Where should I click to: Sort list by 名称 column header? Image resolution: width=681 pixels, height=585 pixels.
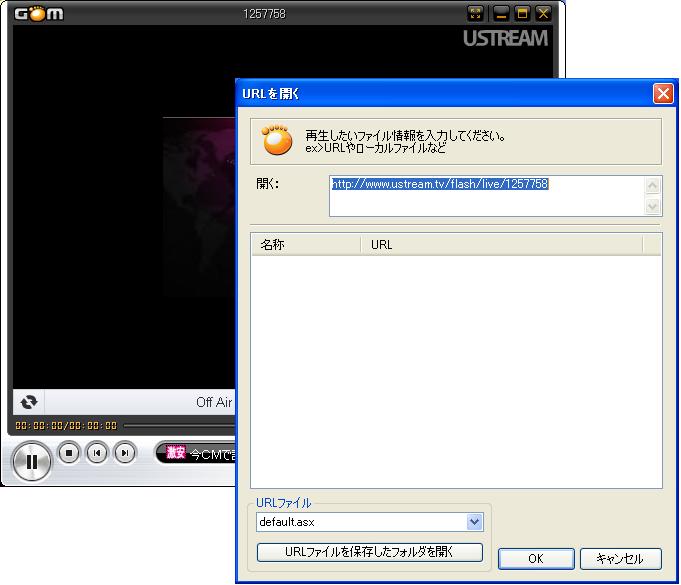pos(306,245)
